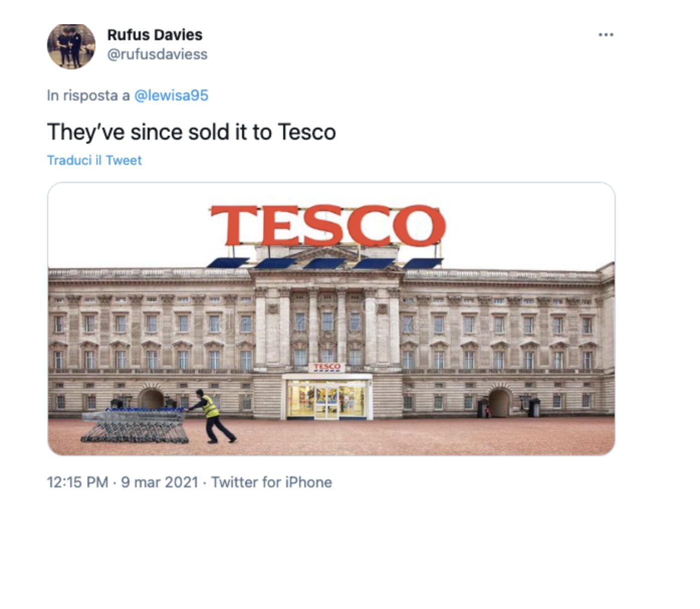This screenshot has height=609, width=700.
Task: Click the 9 mar 2021 date
Action: [x=160, y=482]
